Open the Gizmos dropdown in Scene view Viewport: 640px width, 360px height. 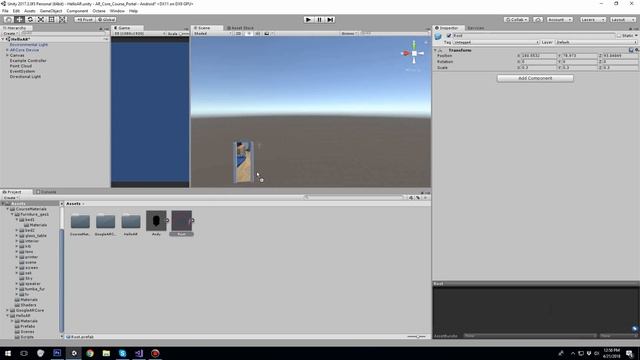coord(349,33)
